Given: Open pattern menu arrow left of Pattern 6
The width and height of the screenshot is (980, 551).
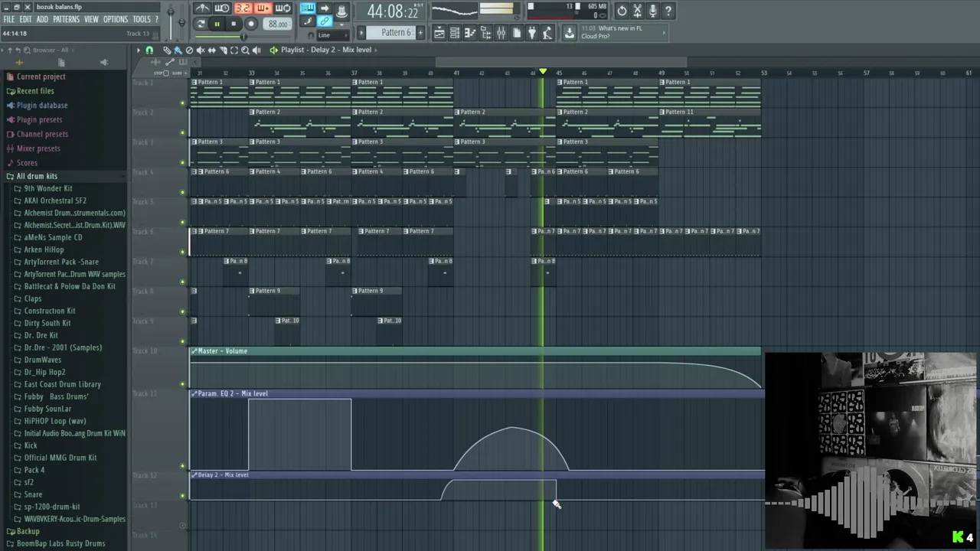Looking at the screenshot, I should point(361,32).
